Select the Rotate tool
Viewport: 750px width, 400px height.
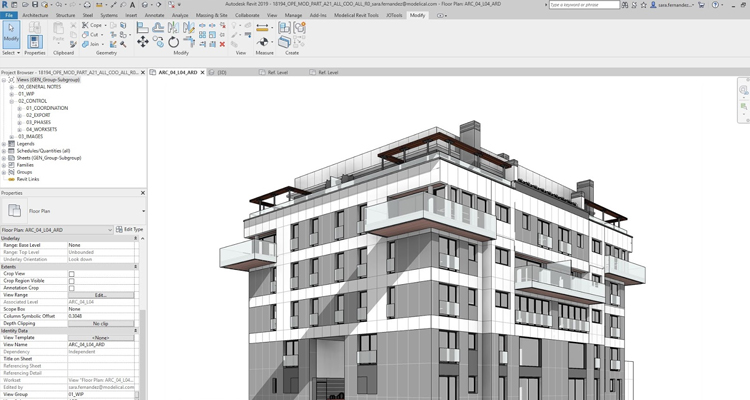coord(173,42)
